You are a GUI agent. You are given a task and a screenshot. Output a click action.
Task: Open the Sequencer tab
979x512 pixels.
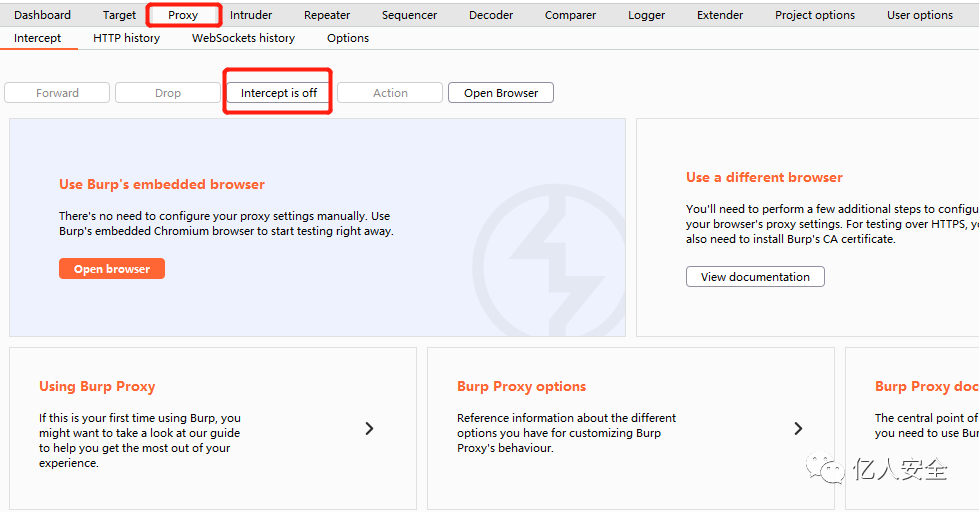click(410, 15)
